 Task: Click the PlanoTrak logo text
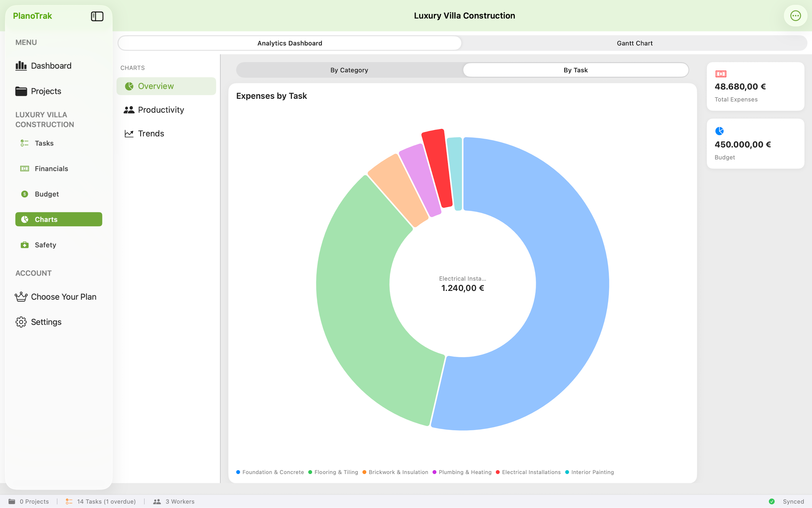(32, 16)
